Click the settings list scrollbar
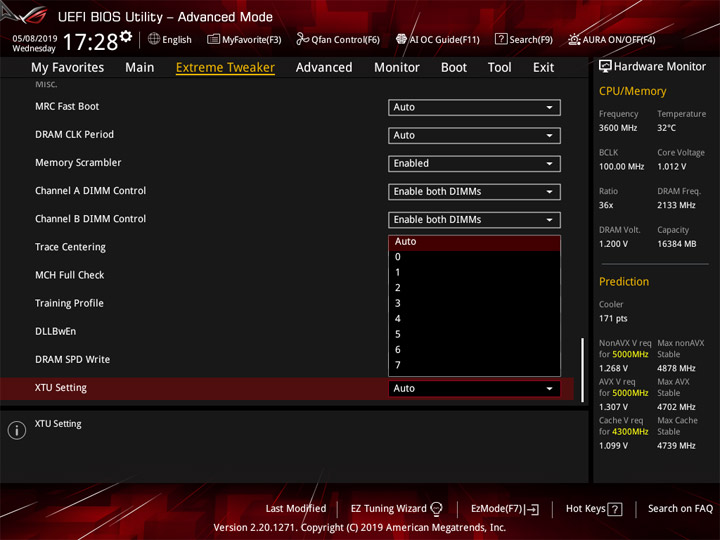The image size is (720, 540). click(x=582, y=370)
